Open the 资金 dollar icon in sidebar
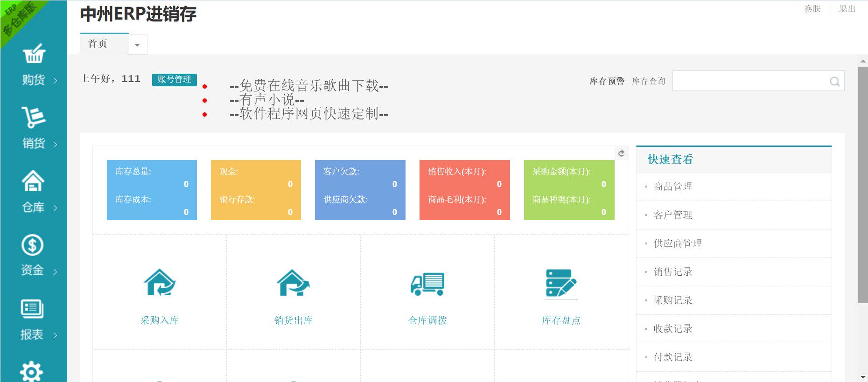The width and height of the screenshot is (868, 382). coord(33,245)
